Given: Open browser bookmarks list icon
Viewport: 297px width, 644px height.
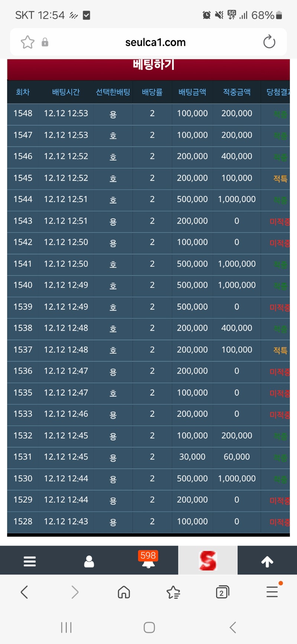Looking at the screenshot, I should [x=173, y=592].
